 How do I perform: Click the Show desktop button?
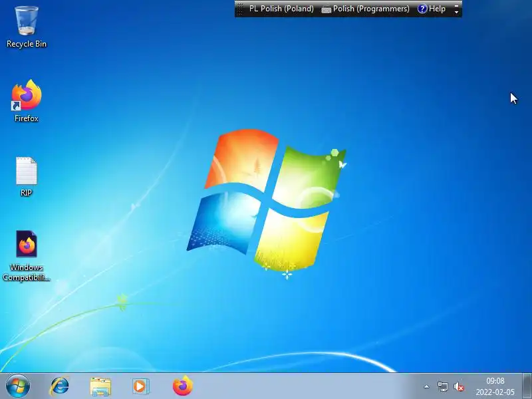point(527,386)
